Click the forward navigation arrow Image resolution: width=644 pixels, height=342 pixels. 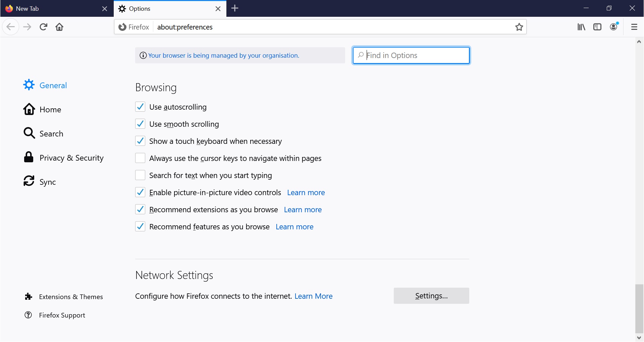pyautogui.click(x=27, y=27)
